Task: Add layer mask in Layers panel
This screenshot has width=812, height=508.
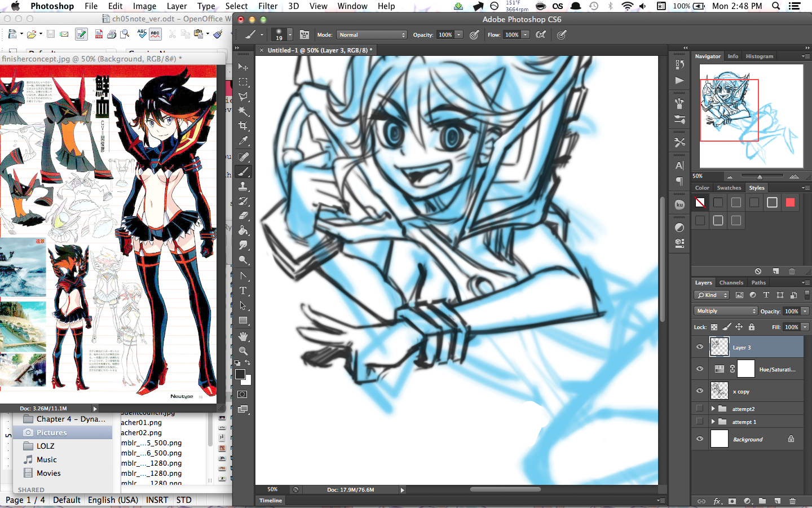Action: click(x=732, y=501)
